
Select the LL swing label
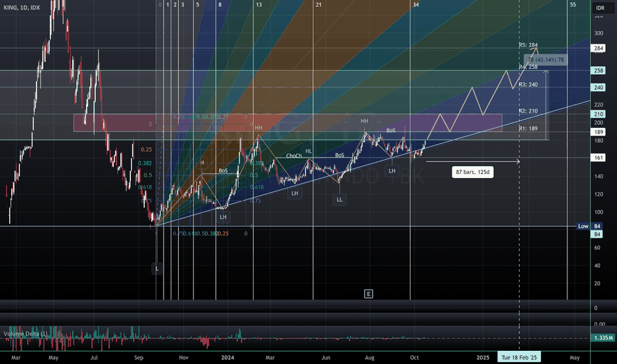[340, 199]
